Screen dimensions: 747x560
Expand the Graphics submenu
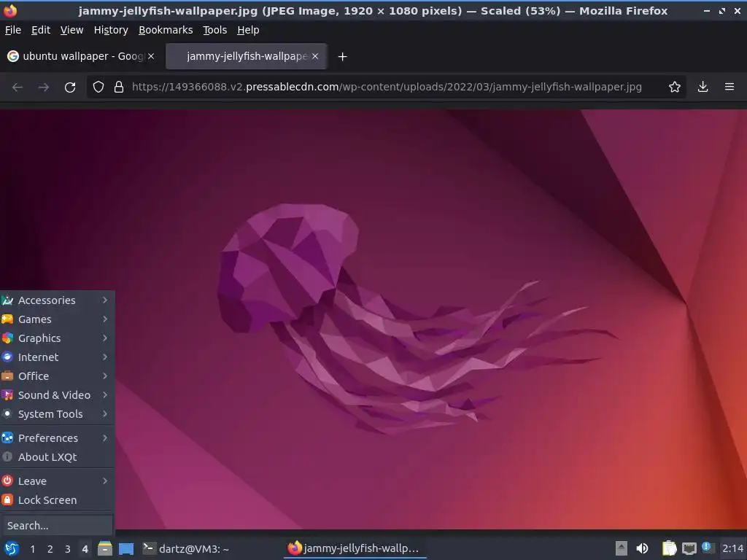[x=57, y=338]
